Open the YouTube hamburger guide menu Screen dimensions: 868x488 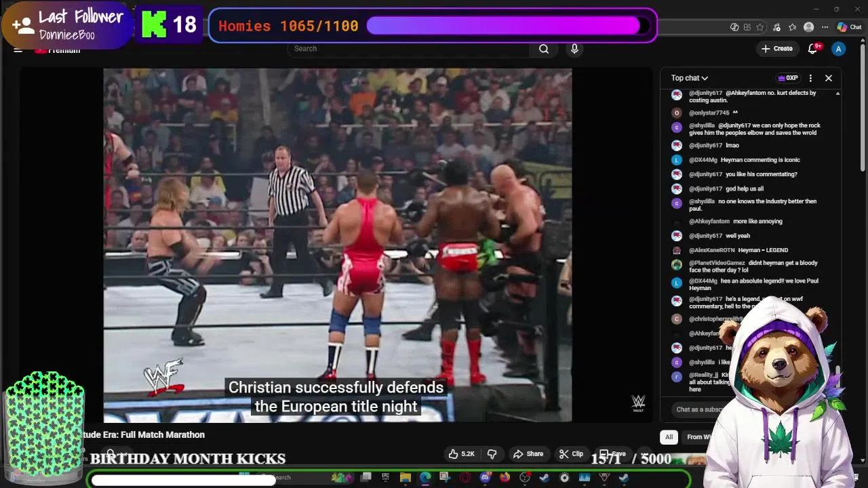18,49
